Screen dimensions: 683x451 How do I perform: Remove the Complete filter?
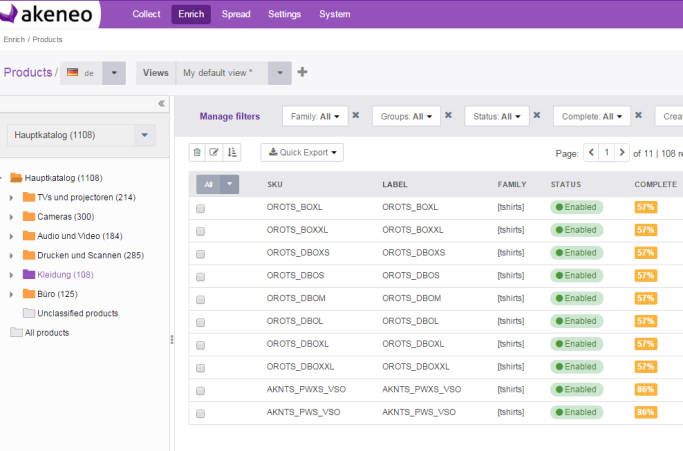[639, 115]
